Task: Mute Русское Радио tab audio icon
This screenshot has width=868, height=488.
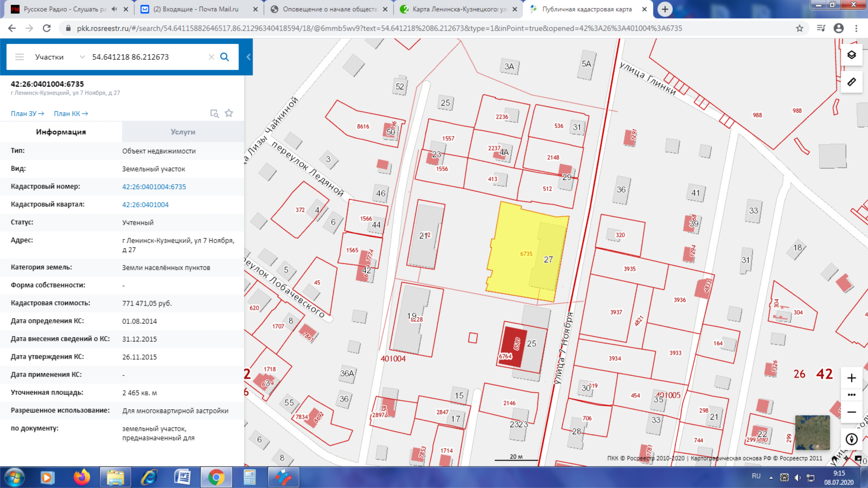Action: click(114, 9)
